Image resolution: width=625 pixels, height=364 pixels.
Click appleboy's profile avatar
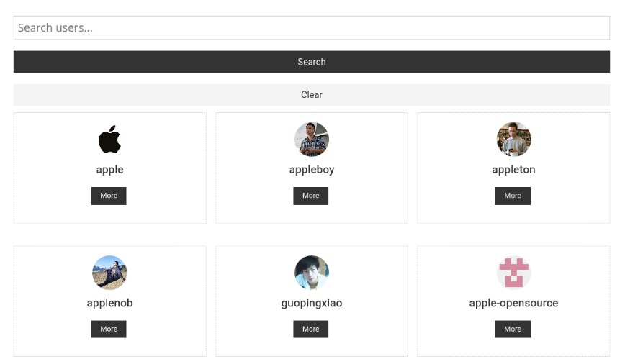[311, 139]
